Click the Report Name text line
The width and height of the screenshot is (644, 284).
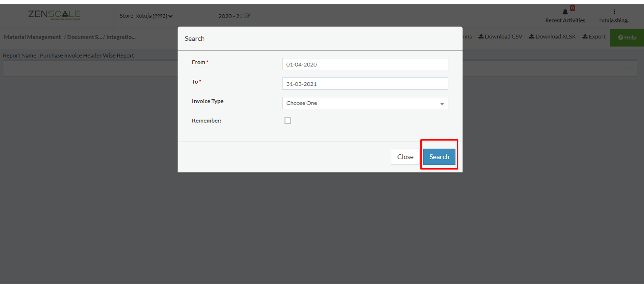[68, 56]
